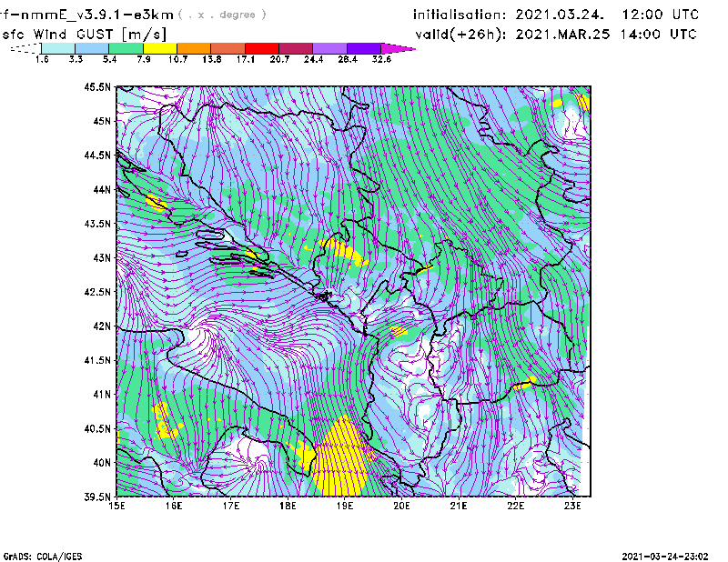Click the 'sfc Wind GUST [m/s]' title
Viewport: 728px width, 562px height.
click(x=85, y=35)
